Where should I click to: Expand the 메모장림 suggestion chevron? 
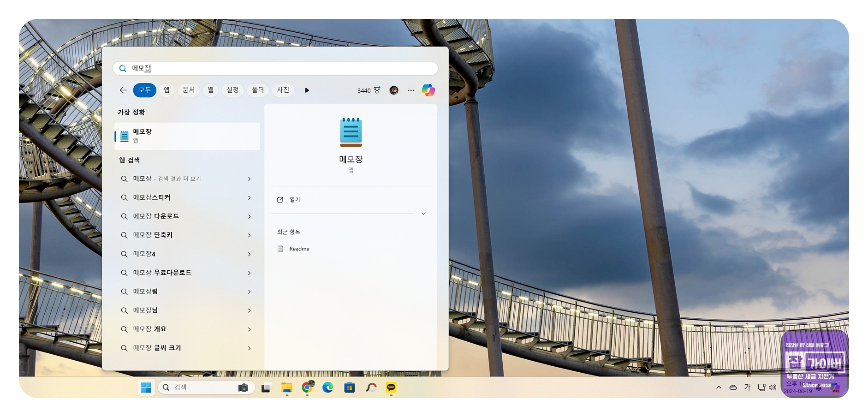(x=249, y=292)
